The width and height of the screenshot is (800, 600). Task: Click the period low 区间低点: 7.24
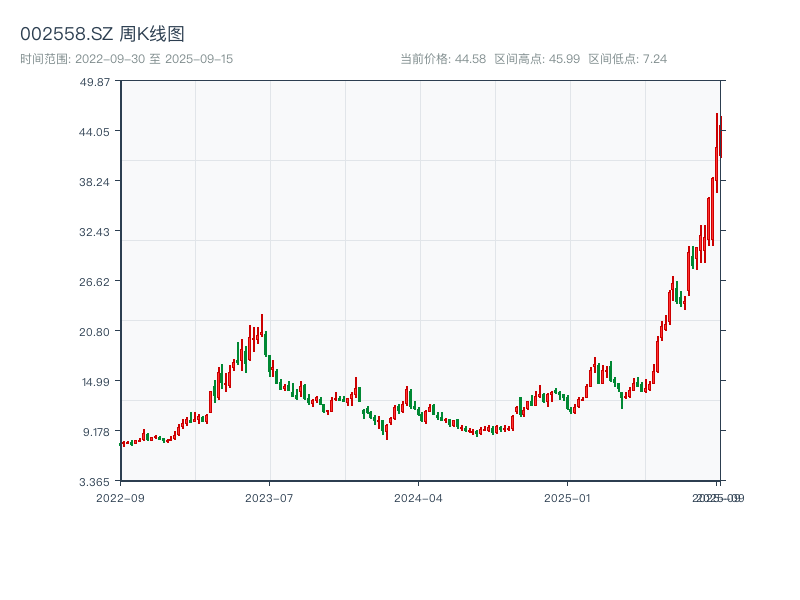pos(628,59)
